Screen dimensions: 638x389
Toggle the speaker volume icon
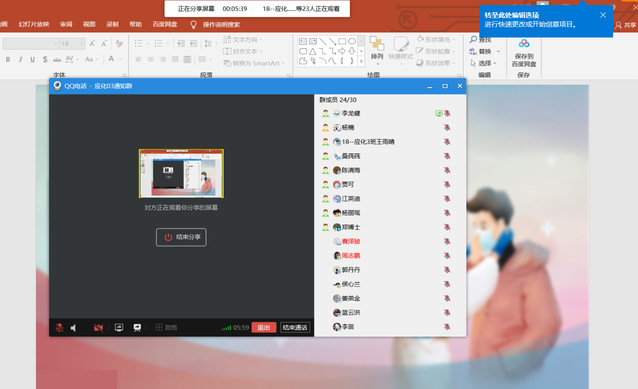pyautogui.click(x=74, y=328)
